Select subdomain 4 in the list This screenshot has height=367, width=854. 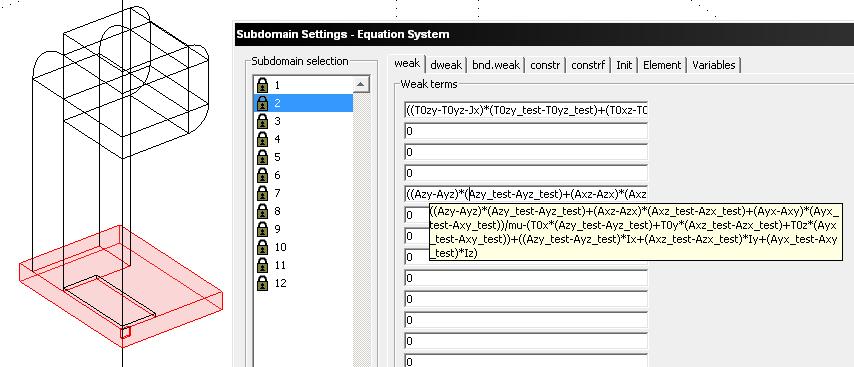[x=303, y=139]
